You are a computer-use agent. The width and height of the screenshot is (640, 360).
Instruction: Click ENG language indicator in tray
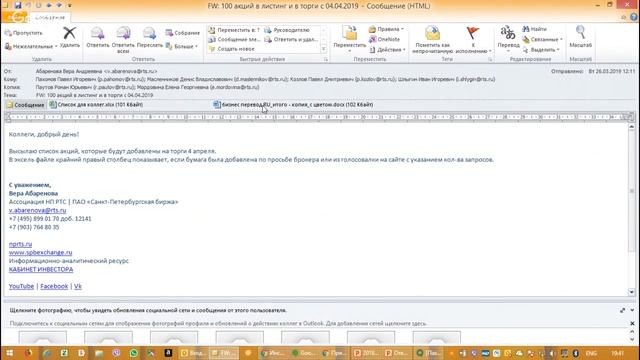(591, 353)
